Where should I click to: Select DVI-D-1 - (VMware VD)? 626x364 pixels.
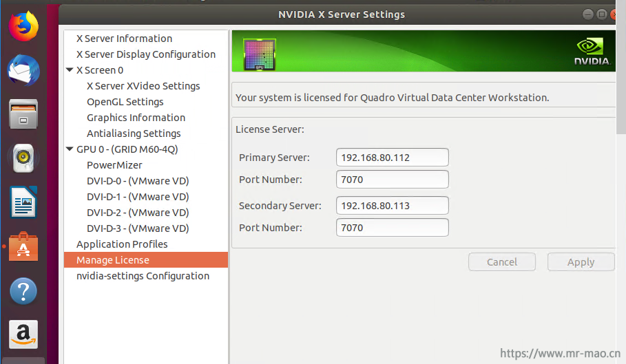pyautogui.click(x=138, y=197)
